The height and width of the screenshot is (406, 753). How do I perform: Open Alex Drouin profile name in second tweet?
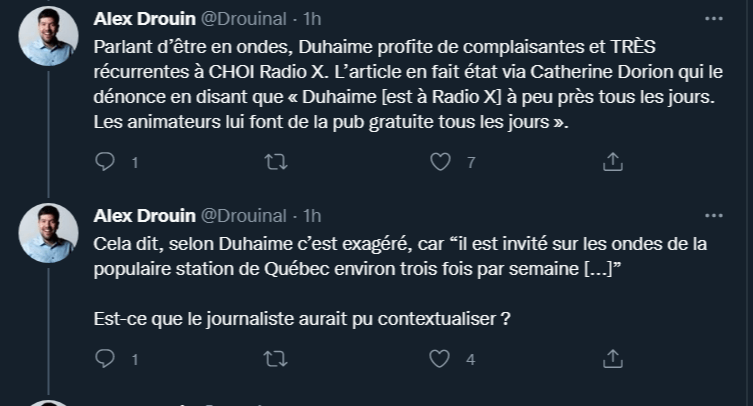click(x=144, y=216)
